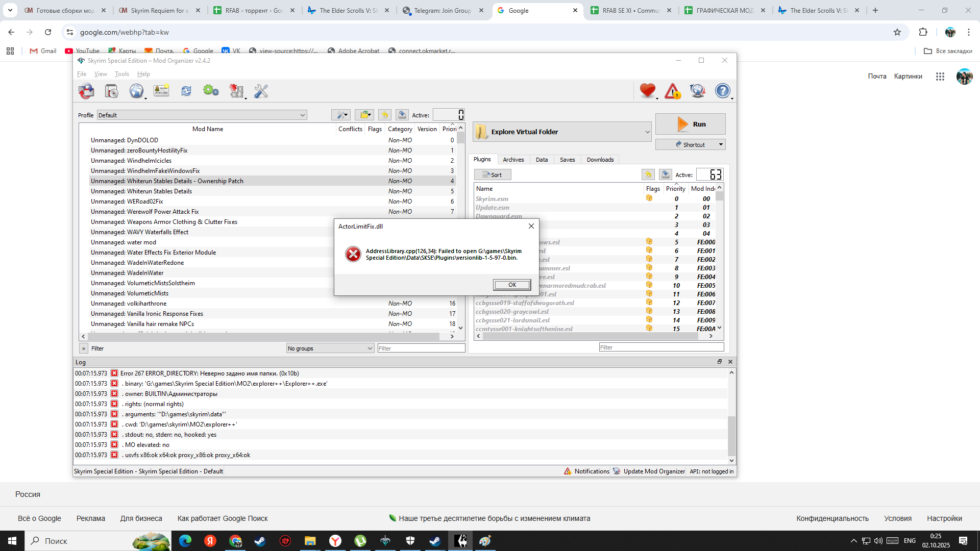
Task: Open the warning triangle Notifications icon
Action: (673, 91)
